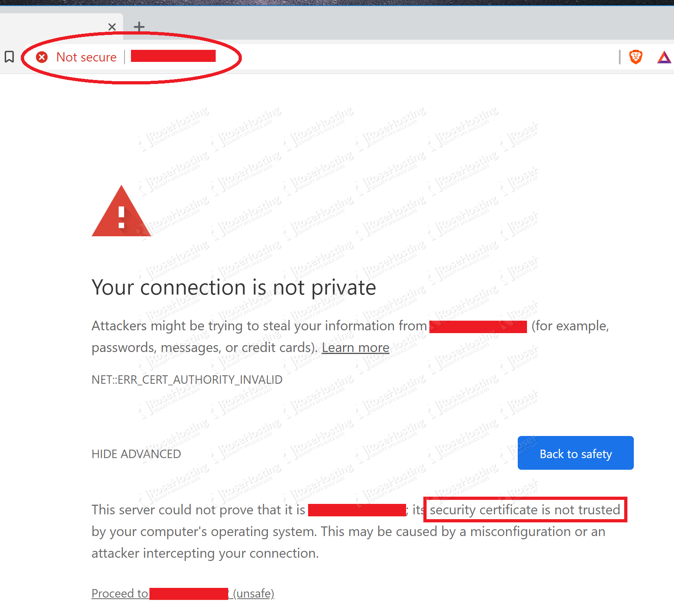Click the bookmark icon beside address bar
The width and height of the screenshot is (674, 616).
click(9, 57)
